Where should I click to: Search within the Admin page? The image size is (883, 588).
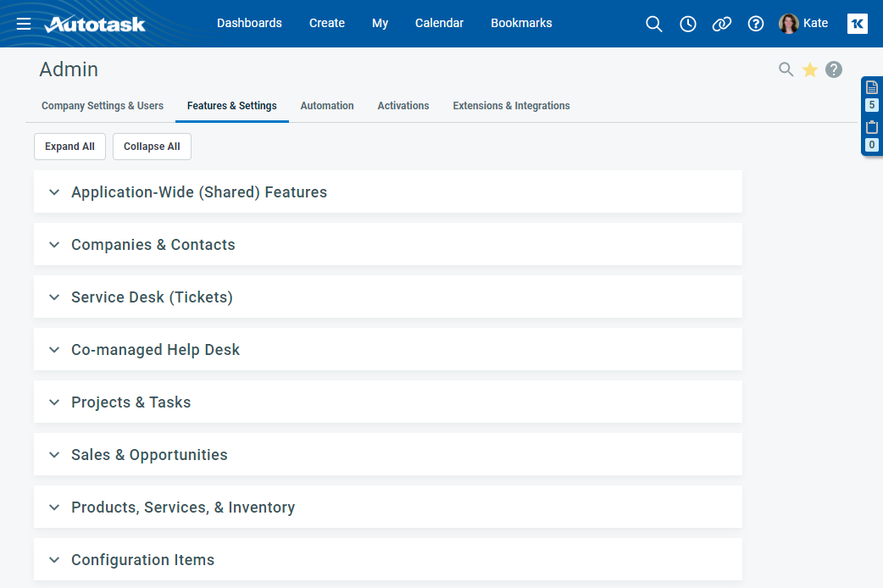click(x=786, y=69)
